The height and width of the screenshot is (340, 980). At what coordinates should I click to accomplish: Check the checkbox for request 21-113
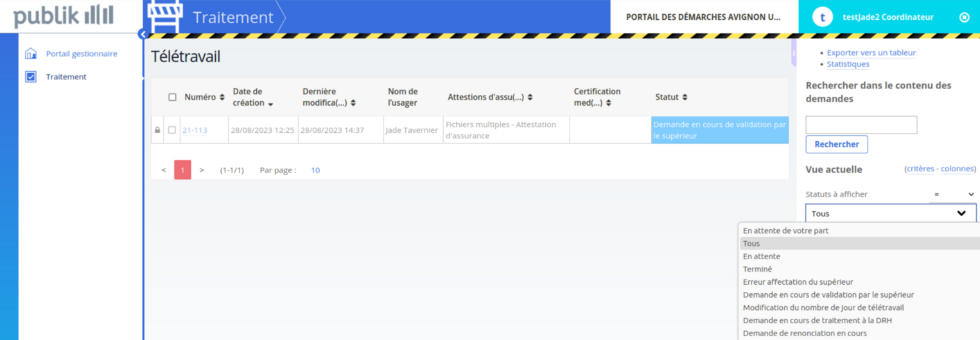click(171, 130)
